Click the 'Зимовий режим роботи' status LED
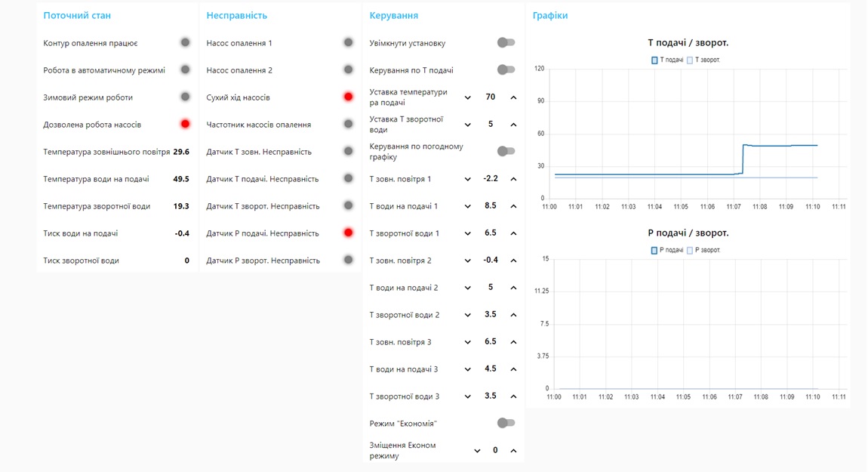 (185, 97)
